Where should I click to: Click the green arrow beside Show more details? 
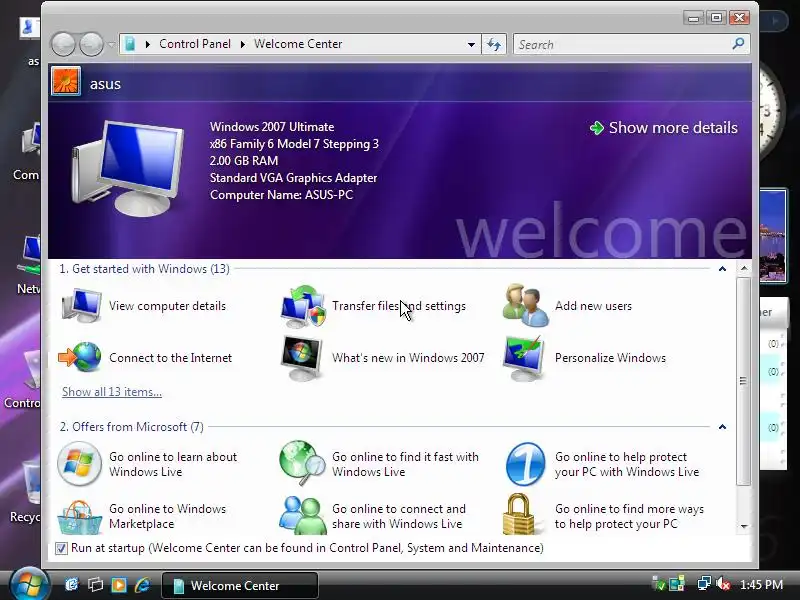(596, 128)
